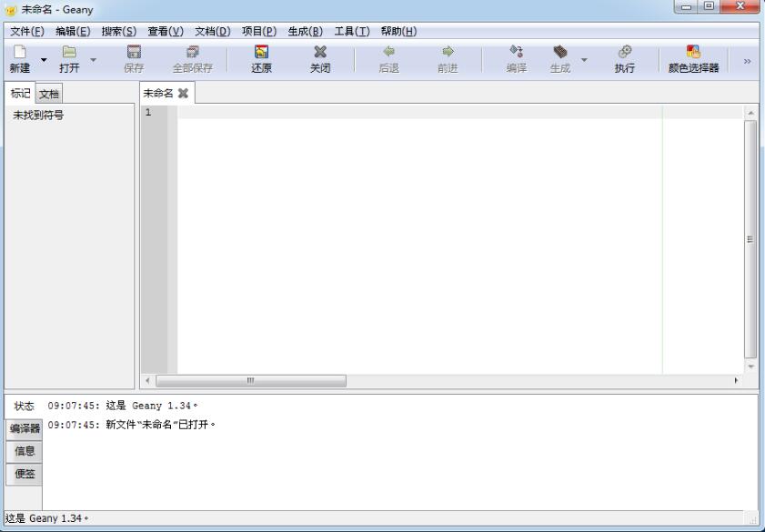Viewport: 765px width, 532px height.
Task: Click the 执行 (Execute) gears icon
Action: pos(625,51)
